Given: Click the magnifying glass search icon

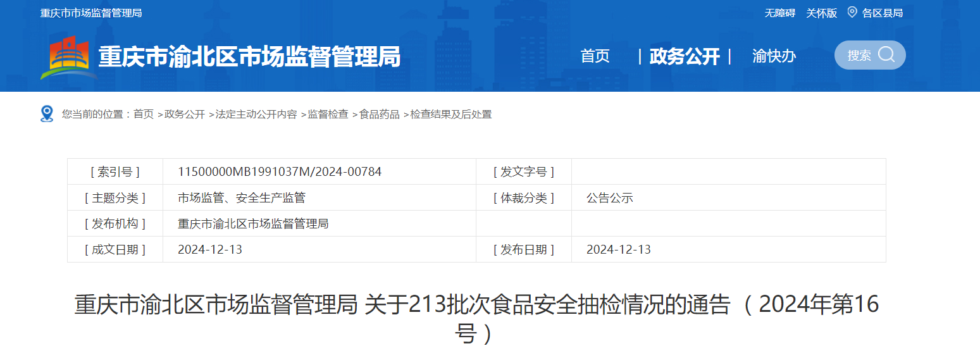Looking at the screenshot, I should 886,55.
